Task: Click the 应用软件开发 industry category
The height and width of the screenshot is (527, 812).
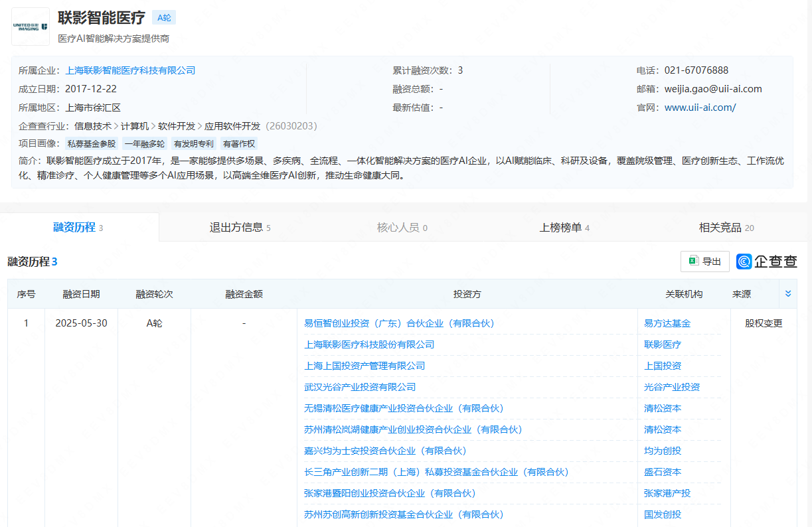Action: point(232,126)
